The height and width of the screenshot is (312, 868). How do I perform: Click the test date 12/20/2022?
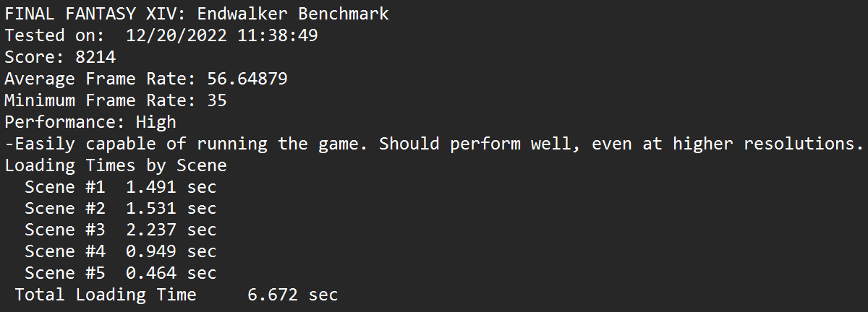pyautogui.click(x=176, y=35)
